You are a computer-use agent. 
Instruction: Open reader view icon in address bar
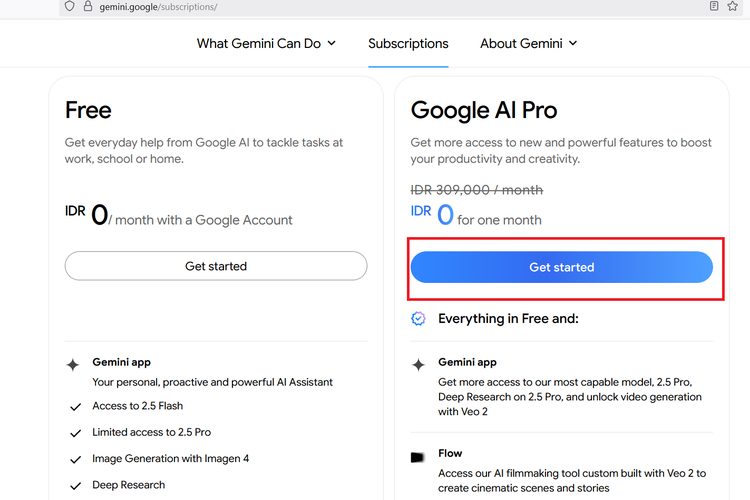click(x=714, y=6)
